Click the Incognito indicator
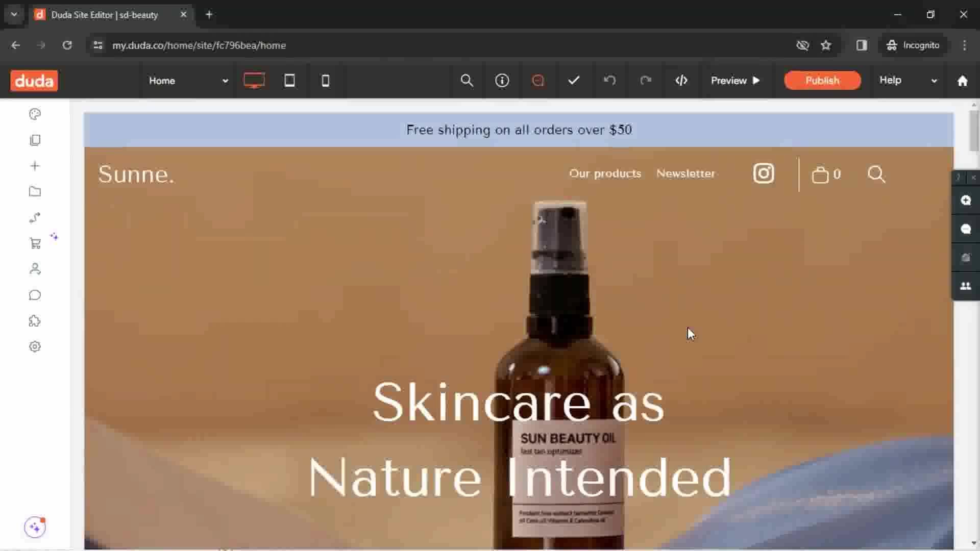 pyautogui.click(x=913, y=45)
